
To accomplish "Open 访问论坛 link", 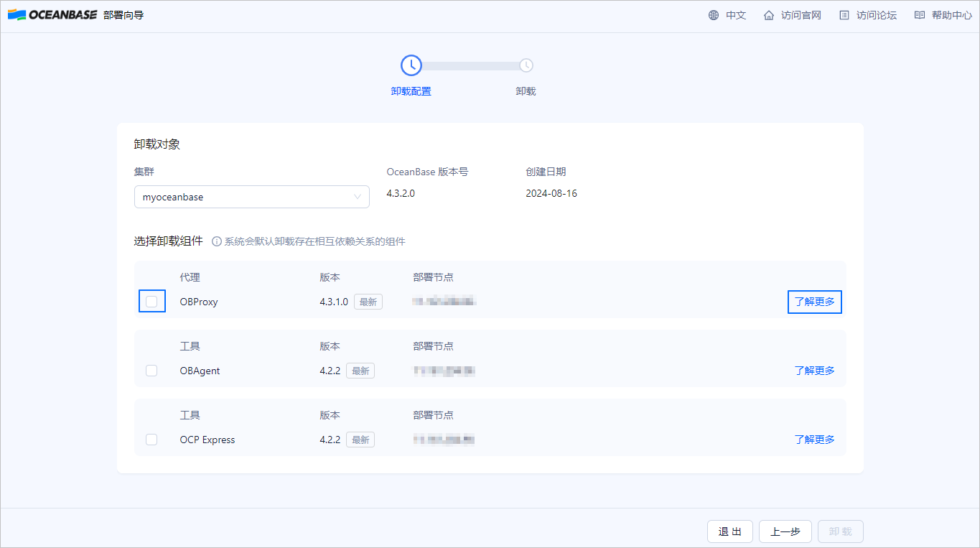I will 877,15.
